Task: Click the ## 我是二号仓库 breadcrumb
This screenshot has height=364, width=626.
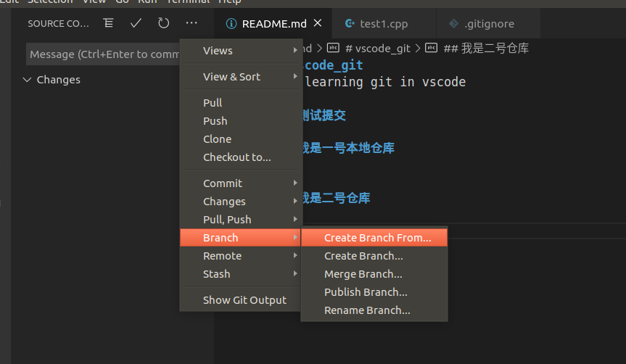Action: pos(486,49)
